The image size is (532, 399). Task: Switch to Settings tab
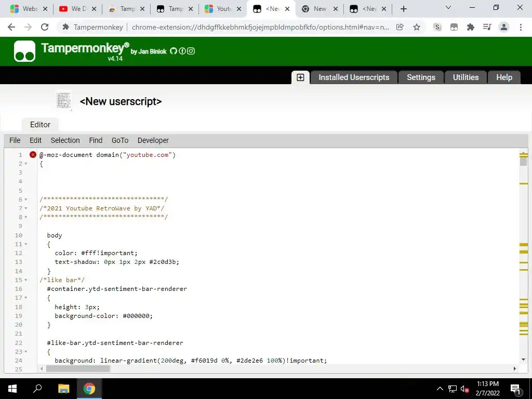(421, 77)
